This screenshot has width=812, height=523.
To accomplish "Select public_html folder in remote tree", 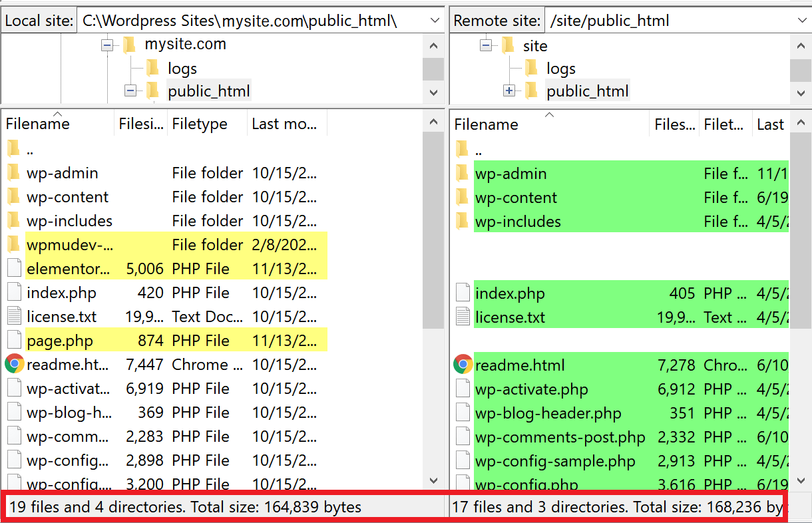I will (588, 91).
